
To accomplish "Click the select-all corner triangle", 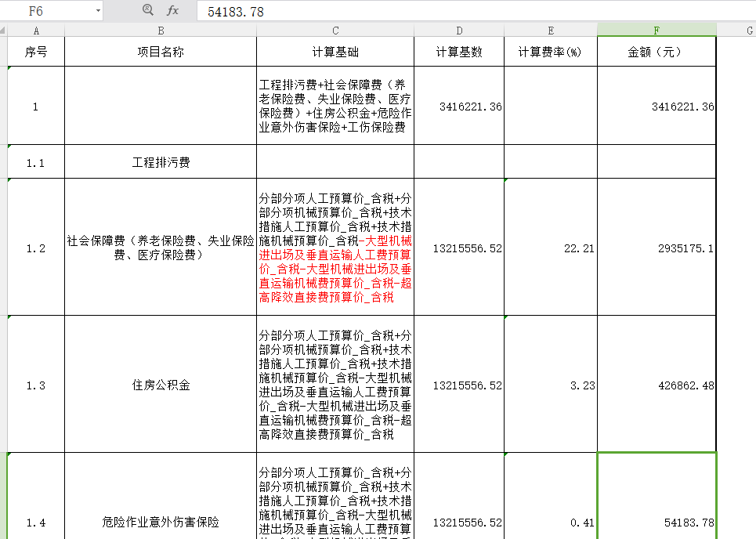I will [x=3, y=31].
